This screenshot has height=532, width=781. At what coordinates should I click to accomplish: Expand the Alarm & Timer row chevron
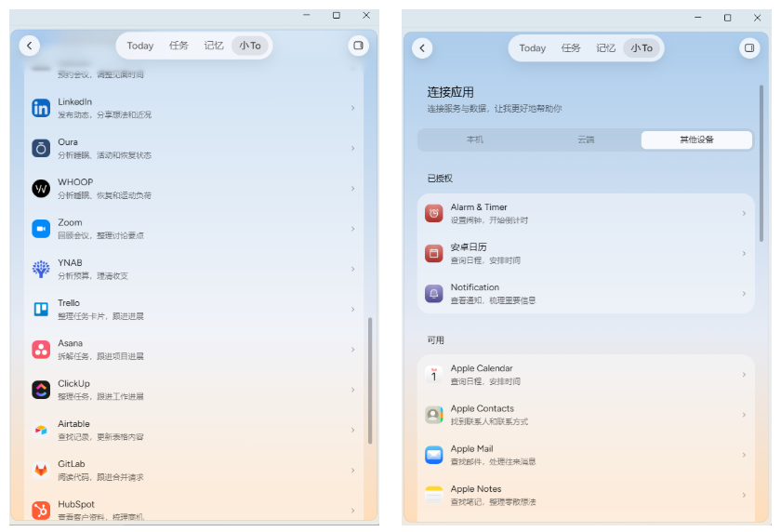point(744,213)
